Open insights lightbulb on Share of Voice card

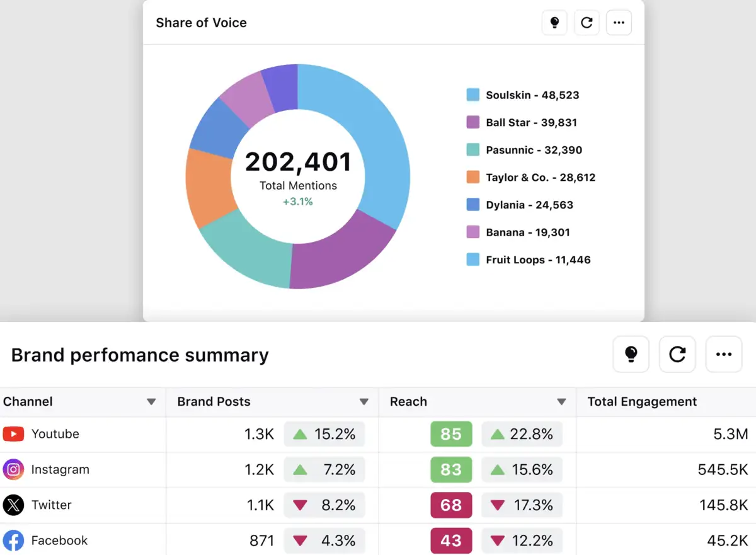(554, 23)
